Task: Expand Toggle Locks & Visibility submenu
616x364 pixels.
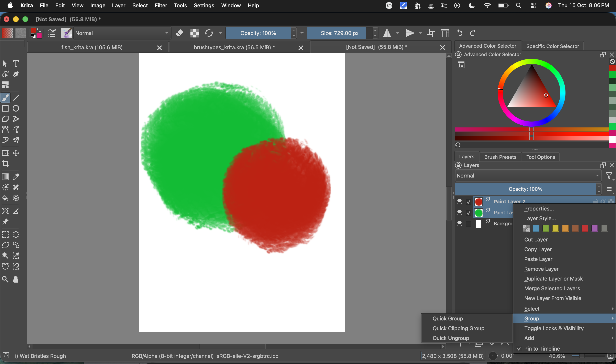Action: point(564,328)
